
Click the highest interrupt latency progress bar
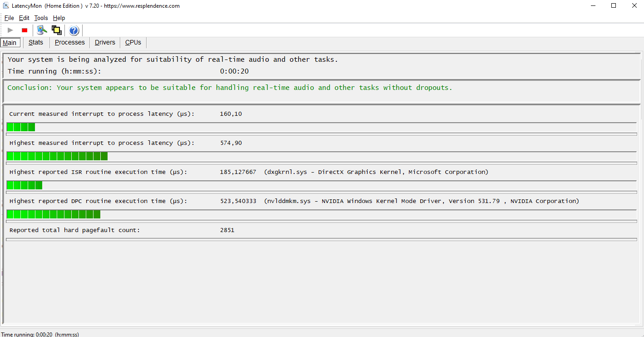pyautogui.click(x=321, y=156)
